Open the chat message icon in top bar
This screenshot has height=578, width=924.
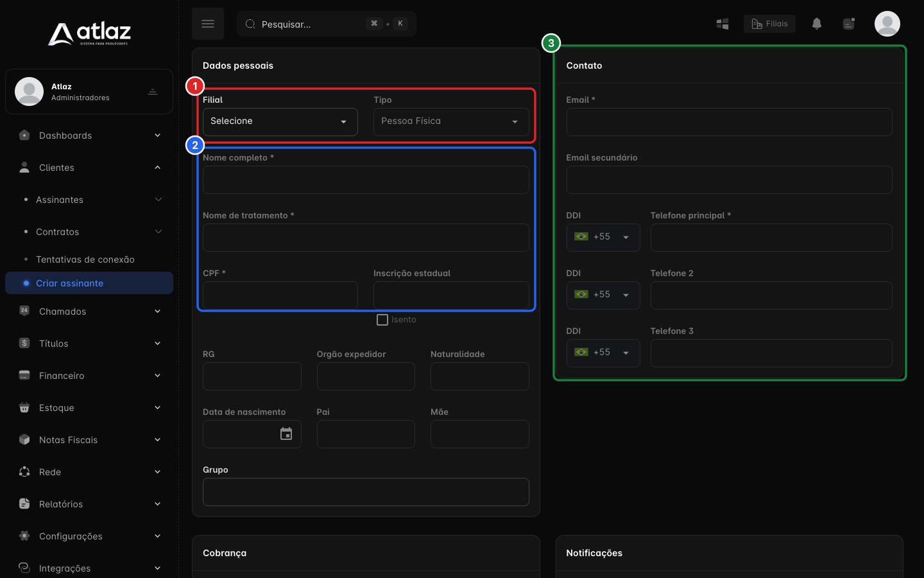tap(849, 24)
